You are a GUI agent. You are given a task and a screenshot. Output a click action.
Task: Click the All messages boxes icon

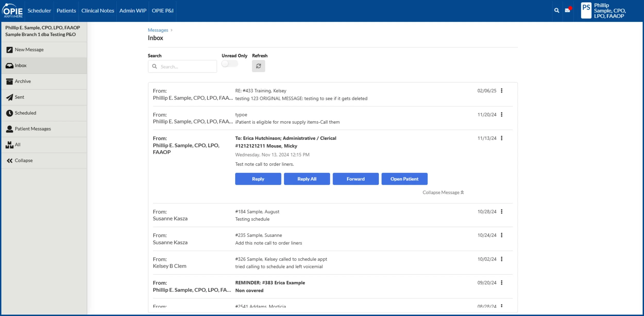click(x=10, y=145)
